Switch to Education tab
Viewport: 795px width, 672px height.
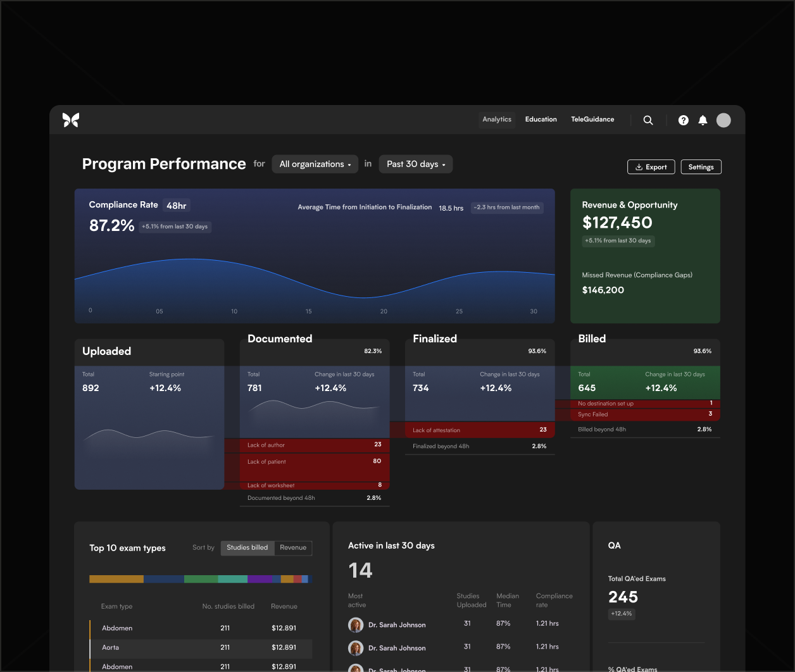(x=541, y=120)
